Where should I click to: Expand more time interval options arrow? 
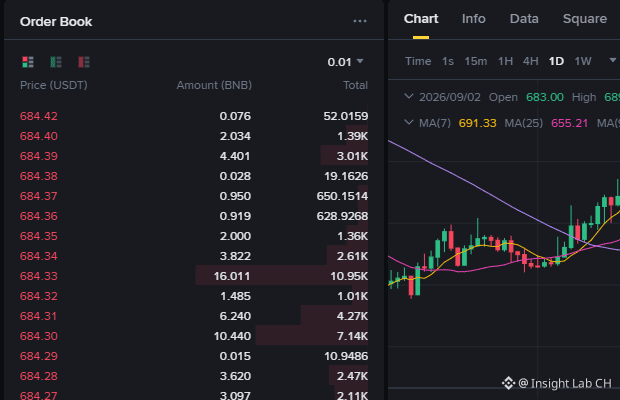coord(612,60)
